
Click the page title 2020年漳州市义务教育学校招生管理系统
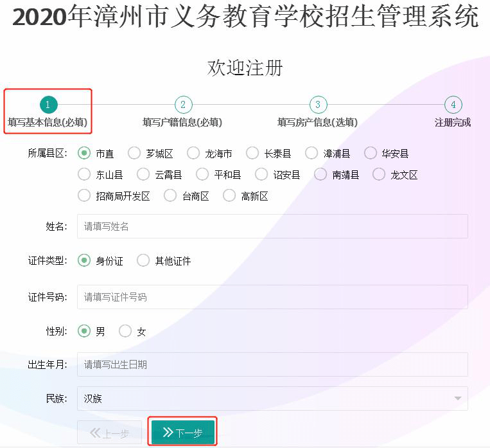[245, 16]
